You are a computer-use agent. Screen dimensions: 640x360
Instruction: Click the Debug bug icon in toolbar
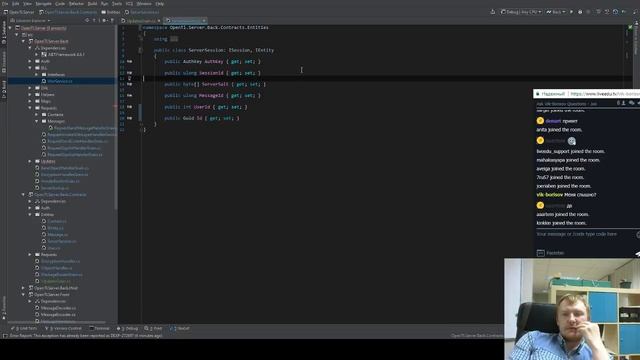point(580,12)
